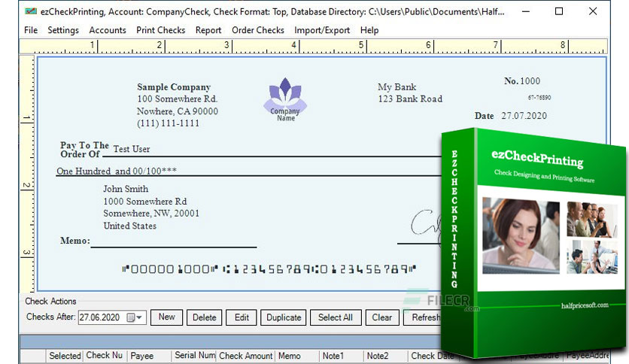Click the Edit button
This screenshot has width=629, height=364.
pyautogui.click(x=242, y=317)
